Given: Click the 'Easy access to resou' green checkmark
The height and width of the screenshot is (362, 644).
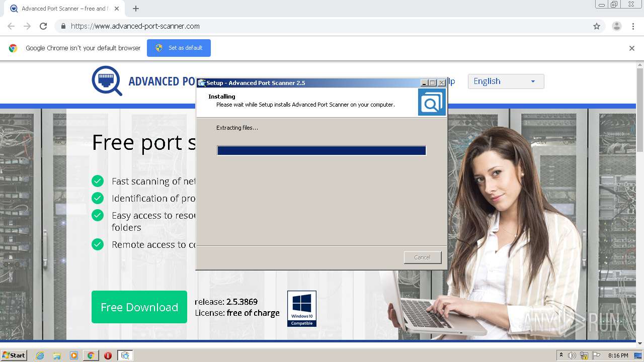Looking at the screenshot, I should (98, 215).
